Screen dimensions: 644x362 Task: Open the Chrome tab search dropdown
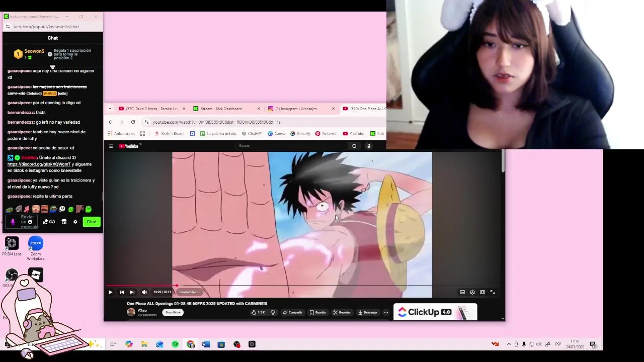pos(110,109)
